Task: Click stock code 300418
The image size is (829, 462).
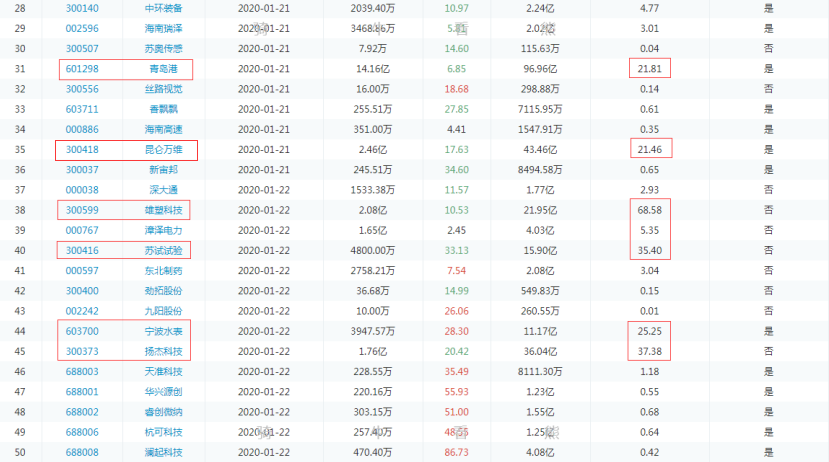Action: [x=82, y=150]
